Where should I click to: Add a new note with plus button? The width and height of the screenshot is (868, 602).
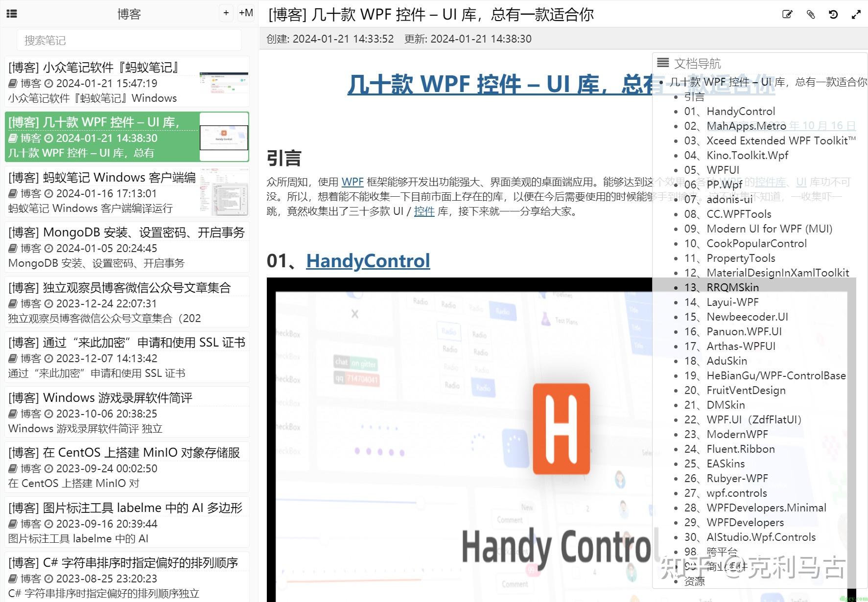226,13
